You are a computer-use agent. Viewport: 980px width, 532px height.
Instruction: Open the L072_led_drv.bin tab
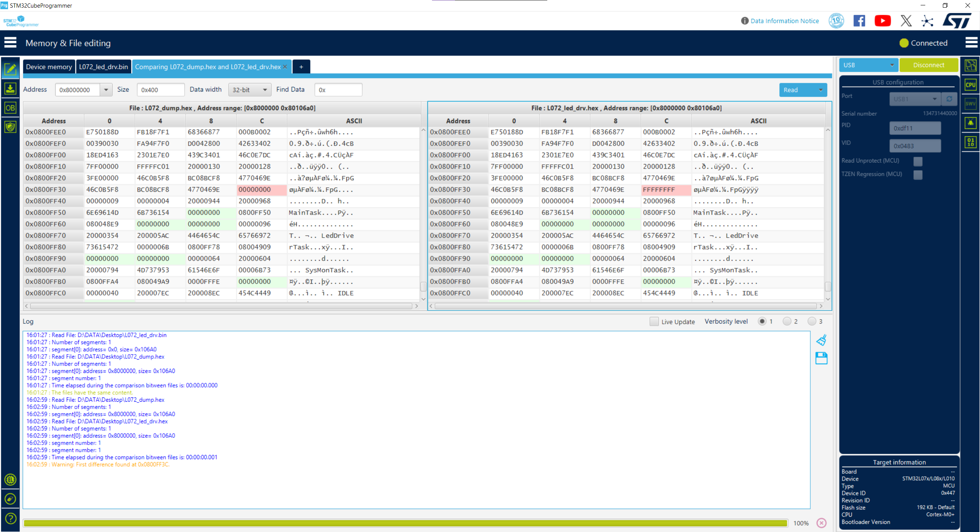tap(103, 66)
